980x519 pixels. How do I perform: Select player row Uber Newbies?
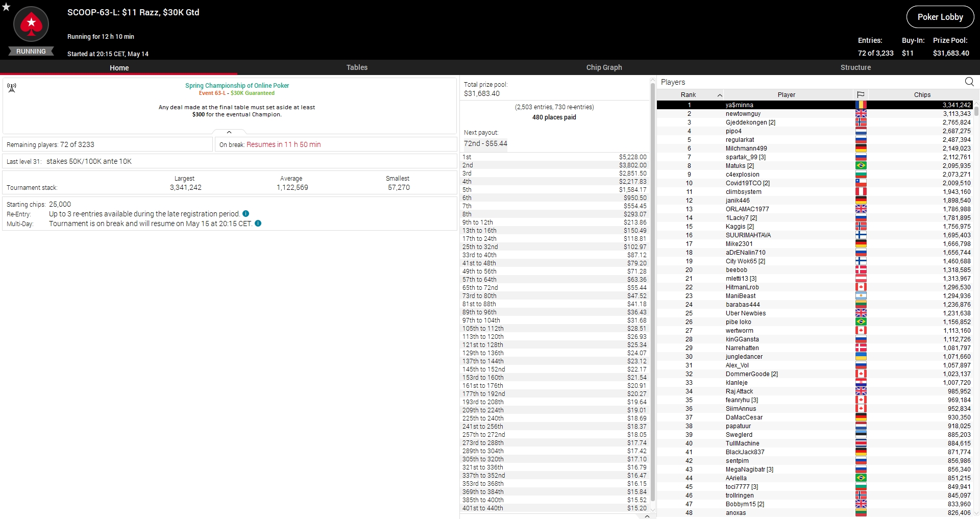point(815,313)
